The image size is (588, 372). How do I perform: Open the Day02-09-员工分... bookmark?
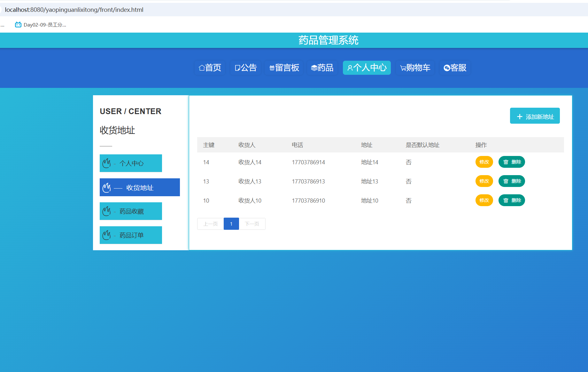[x=41, y=25]
